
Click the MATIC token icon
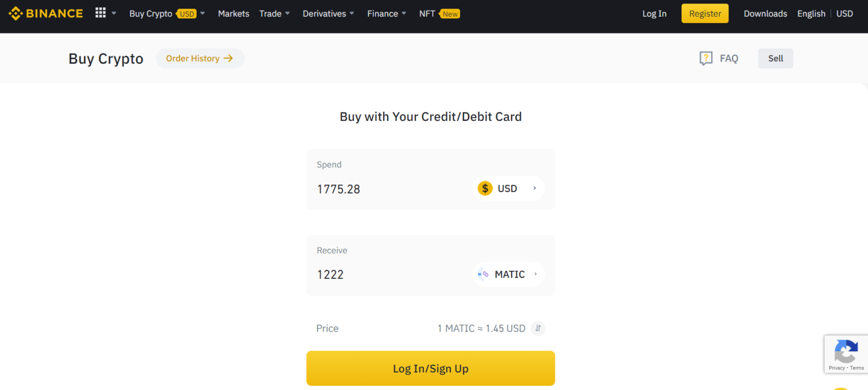pyautogui.click(x=482, y=274)
